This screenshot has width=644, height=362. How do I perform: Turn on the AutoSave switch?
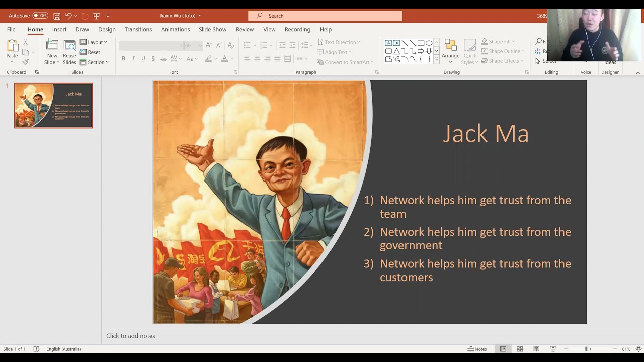[40, 16]
